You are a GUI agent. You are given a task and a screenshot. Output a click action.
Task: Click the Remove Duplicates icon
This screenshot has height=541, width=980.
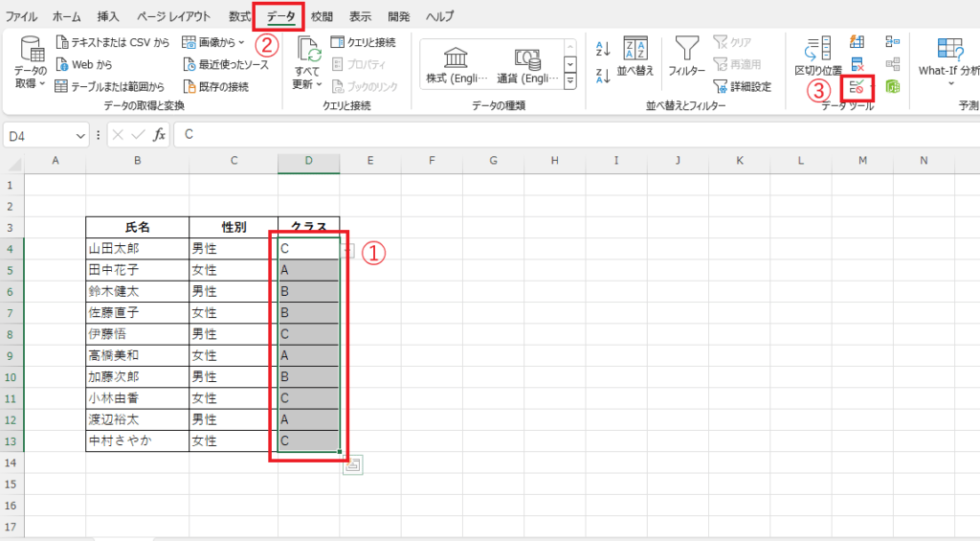(x=857, y=64)
